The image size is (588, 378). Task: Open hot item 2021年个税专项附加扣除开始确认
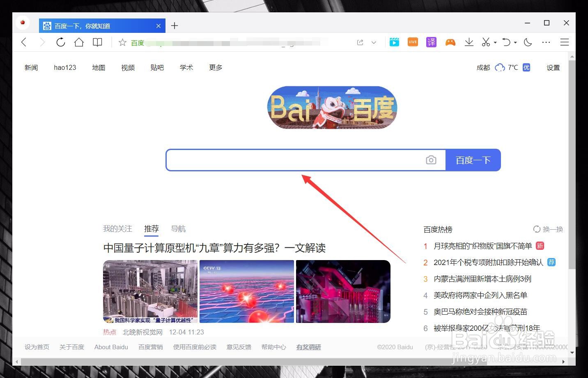point(489,262)
